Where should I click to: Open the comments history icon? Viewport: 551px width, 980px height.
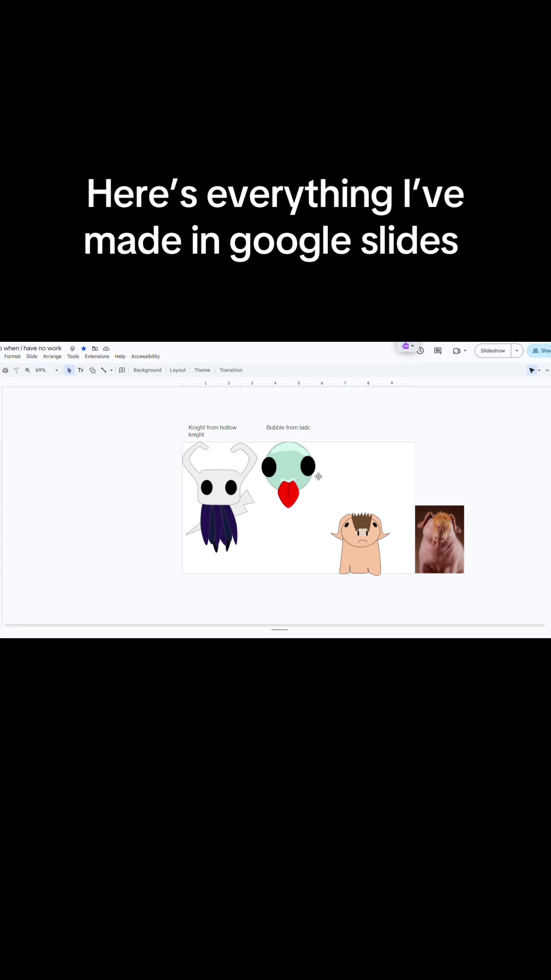tap(438, 351)
